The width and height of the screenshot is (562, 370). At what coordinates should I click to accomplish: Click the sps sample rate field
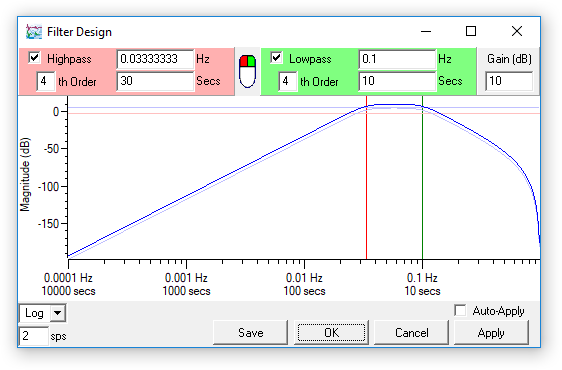tap(34, 336)
